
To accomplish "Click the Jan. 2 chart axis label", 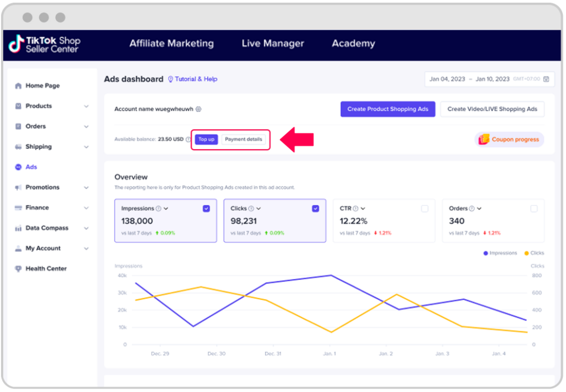I will pos(386,354).
